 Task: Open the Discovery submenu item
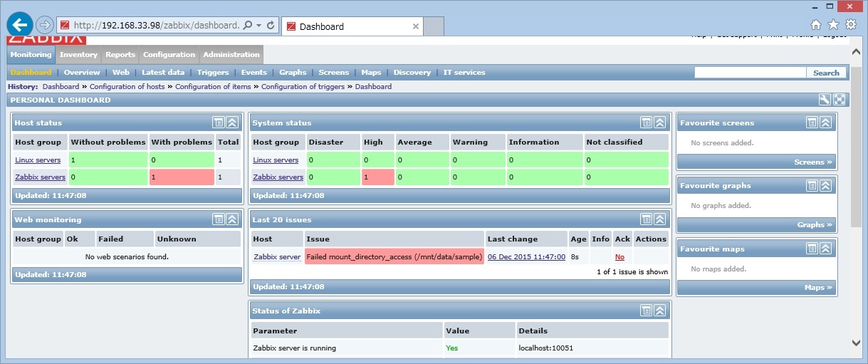tap(412, 73)
